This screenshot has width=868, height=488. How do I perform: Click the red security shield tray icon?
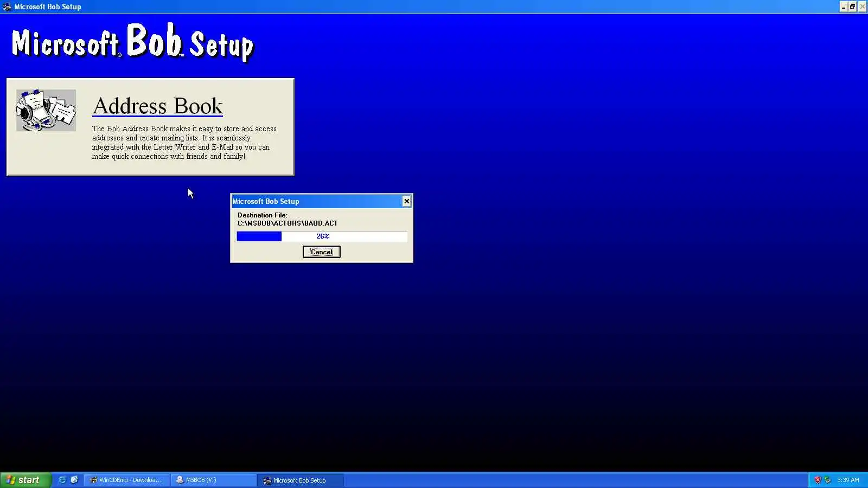click(x=818, y=480)
